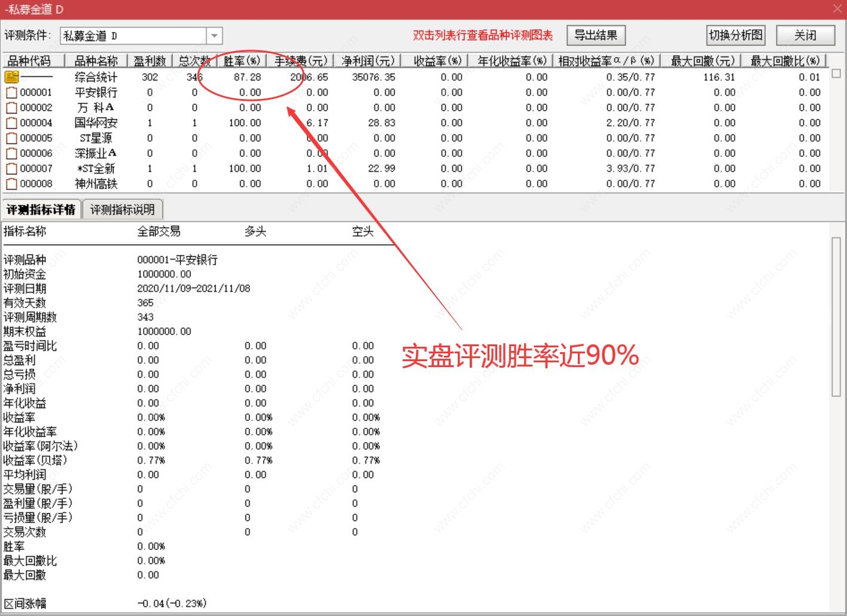Click the document icon for 000008
Screen dimensions: 847x616
(11, 184)
